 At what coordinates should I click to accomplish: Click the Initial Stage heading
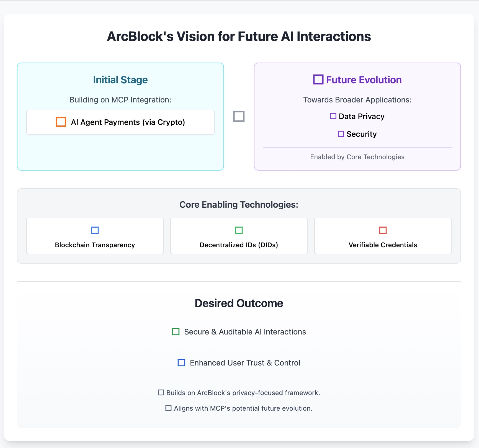click(120, 80)
